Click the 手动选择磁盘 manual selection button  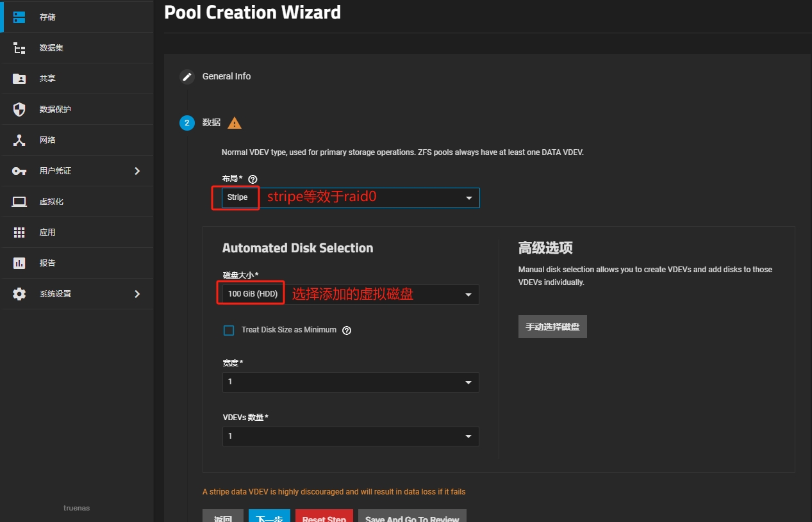[x=552, y=327]
